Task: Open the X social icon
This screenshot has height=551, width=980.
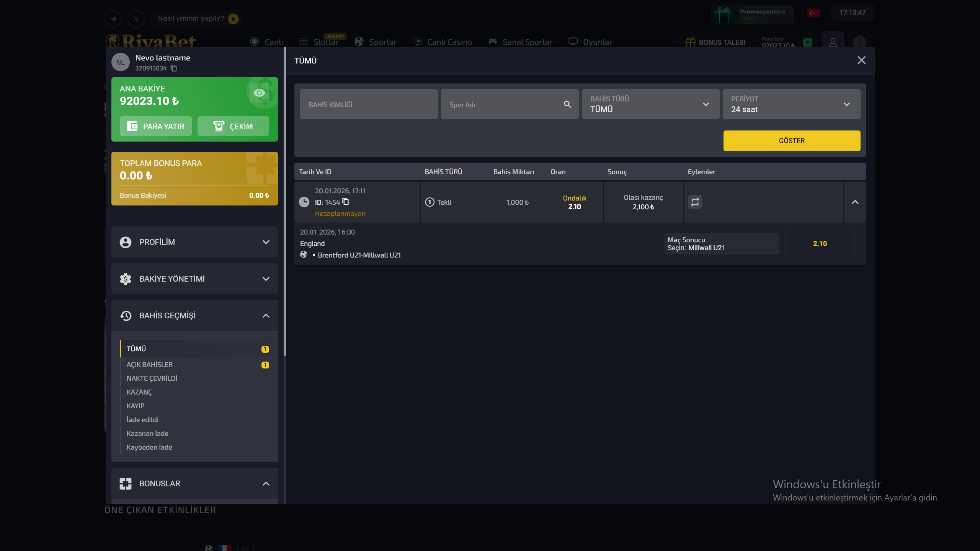Action: pyautogui.click(x=136, y=18)
